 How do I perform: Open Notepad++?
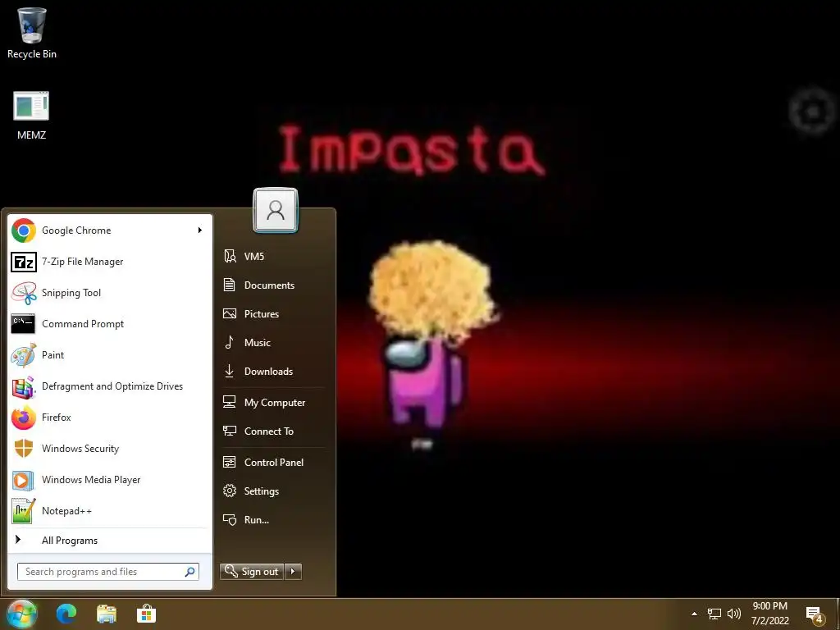click(x=110, y=510)
